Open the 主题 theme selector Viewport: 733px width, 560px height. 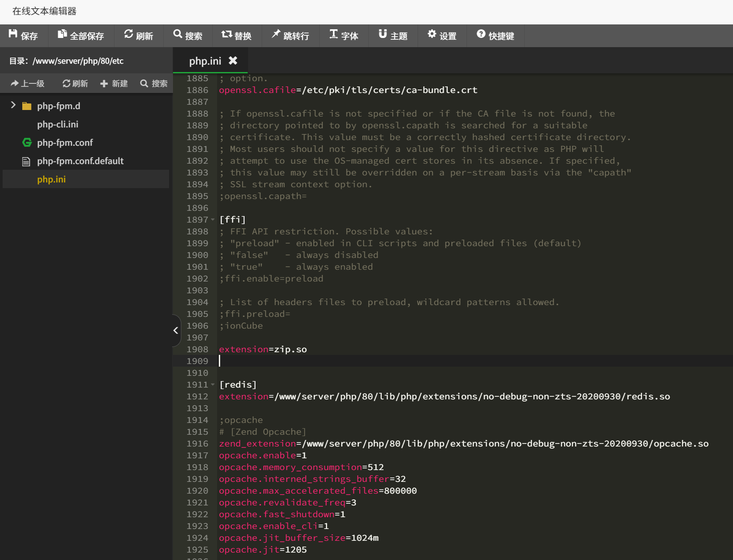(393, 36)
